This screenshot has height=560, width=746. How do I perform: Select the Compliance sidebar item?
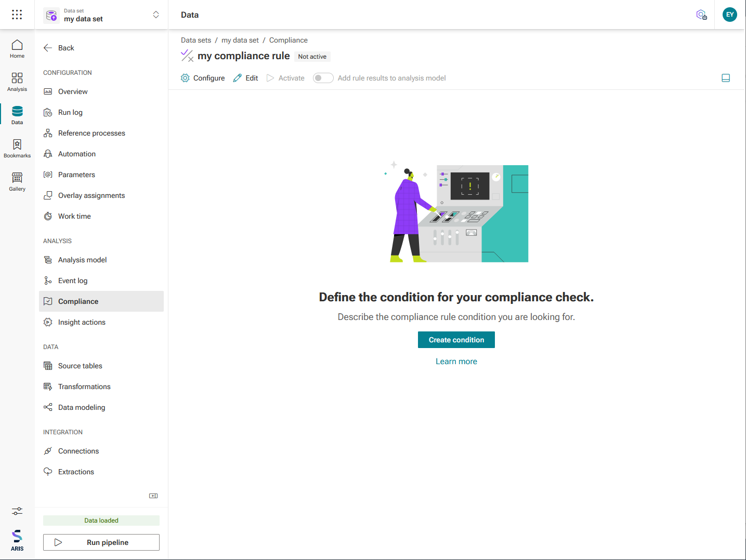101,301
